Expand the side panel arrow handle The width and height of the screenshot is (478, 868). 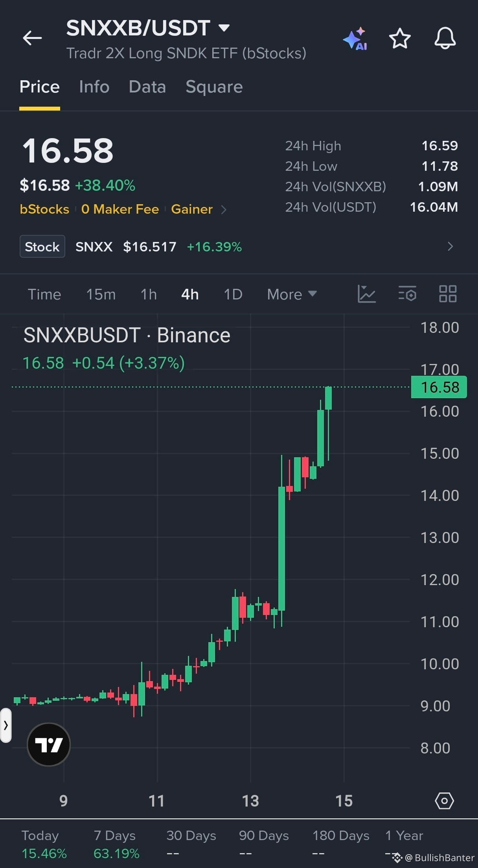click(x=6, y=725)
